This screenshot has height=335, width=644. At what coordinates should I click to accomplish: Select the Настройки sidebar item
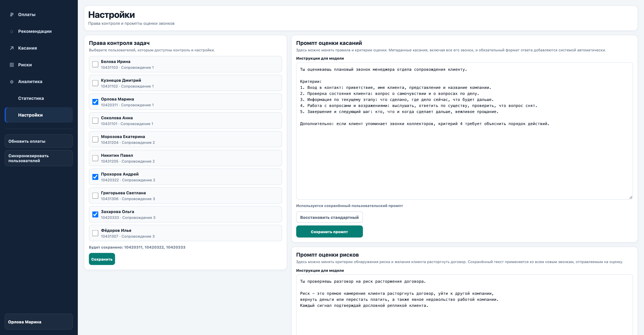(39, 115)
